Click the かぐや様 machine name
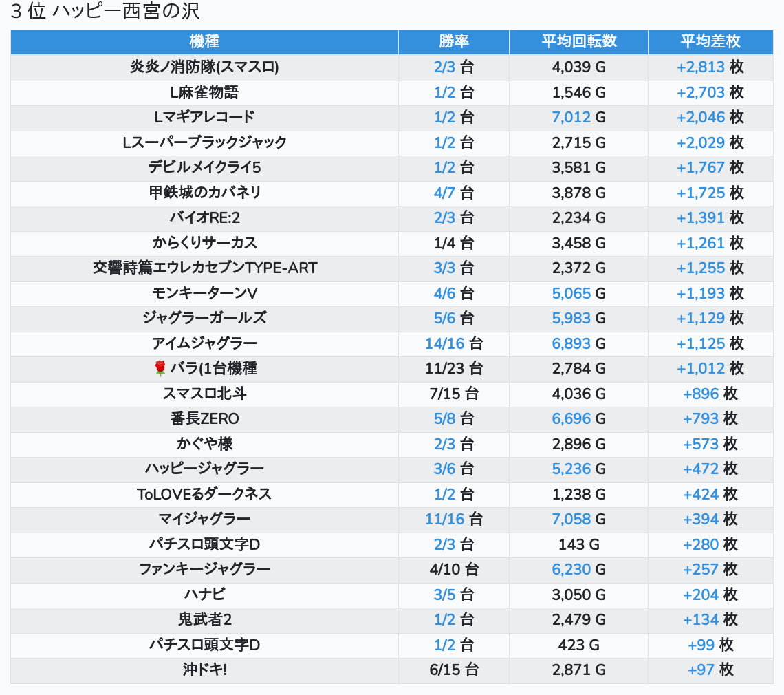Screen dimensions: 784x695 click(204, 444)
